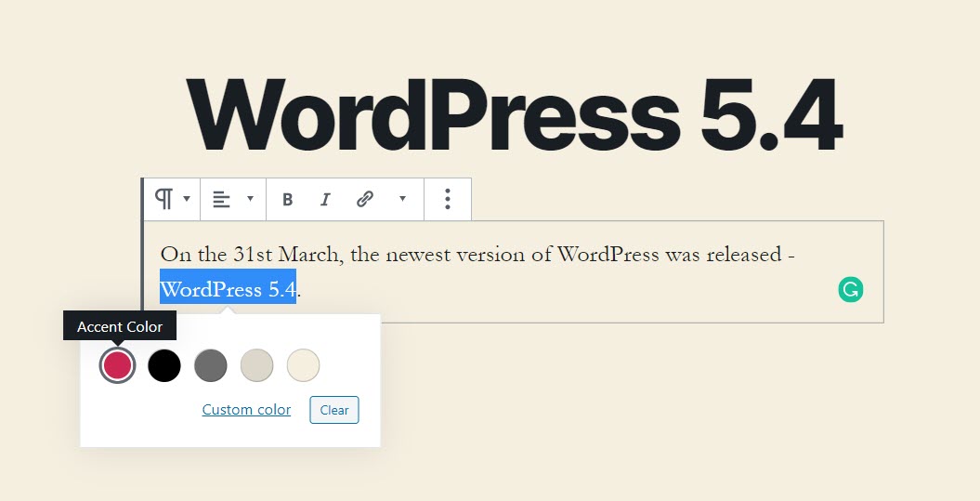Open the block type dropdown arrow
This screenshot has width=980, height=501.
pos(187,199)
